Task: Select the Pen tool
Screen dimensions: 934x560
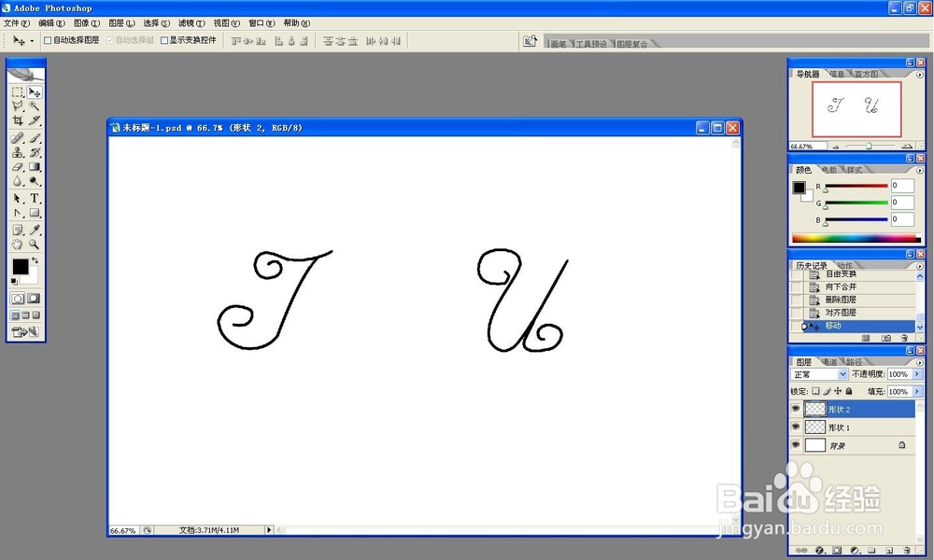Action: click(x=17, y=213)
